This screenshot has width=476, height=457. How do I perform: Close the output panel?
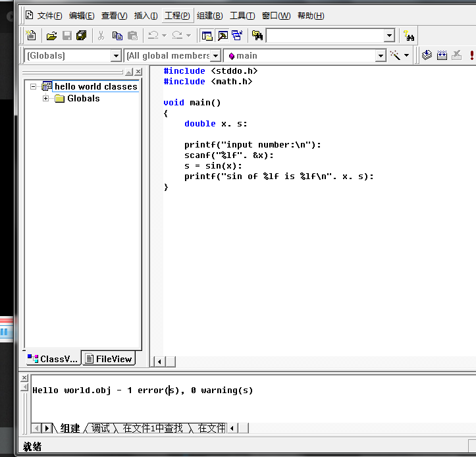[24, 378]
